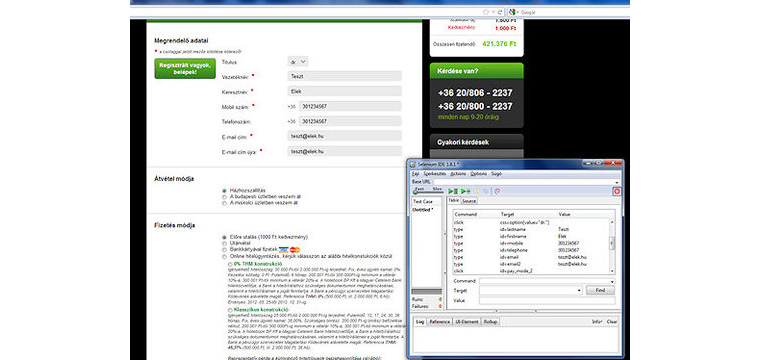Switch to the UI-Element tab
Viewport: 760px width, 360px height.
point(466,322)
